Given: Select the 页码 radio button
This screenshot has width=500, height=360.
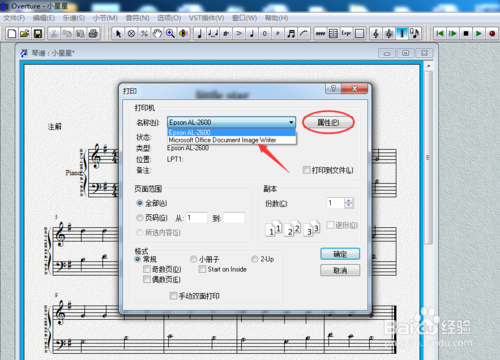Looking at the screenshot, I should 140,218.
